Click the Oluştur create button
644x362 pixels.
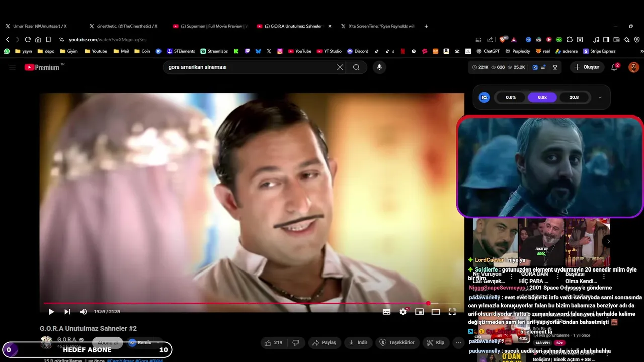(x=587, y=67)
